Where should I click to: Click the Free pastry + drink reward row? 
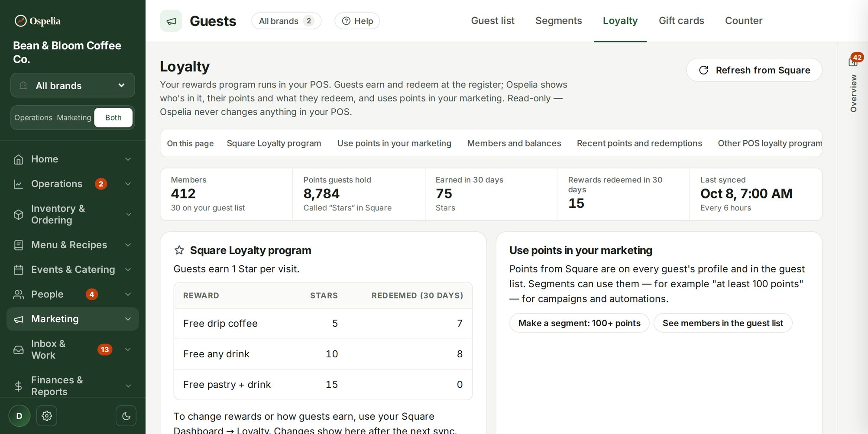[323, 385]
